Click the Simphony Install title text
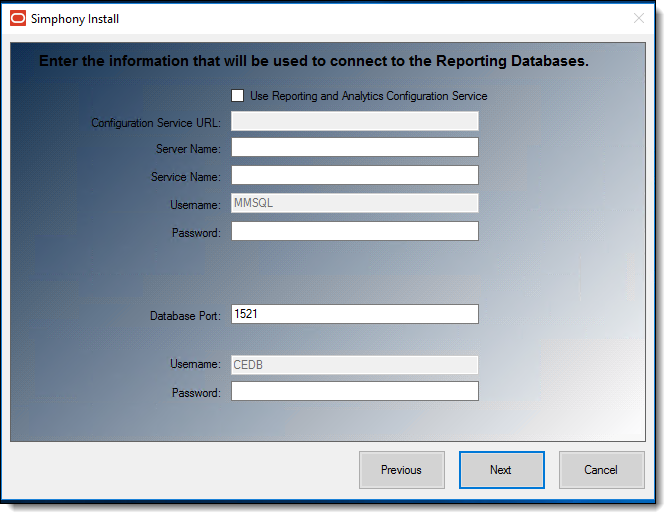This screenshot has width=671, height=519. (75, 19)
